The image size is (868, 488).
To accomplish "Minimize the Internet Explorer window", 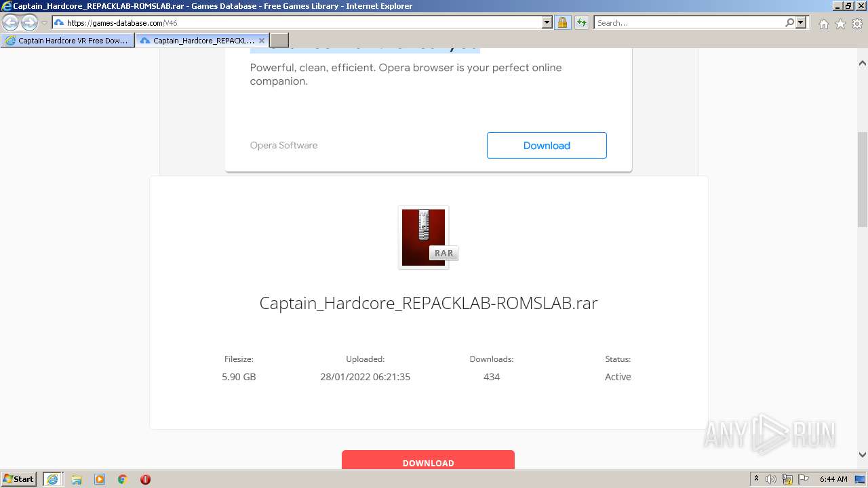I will click(837, 5).
